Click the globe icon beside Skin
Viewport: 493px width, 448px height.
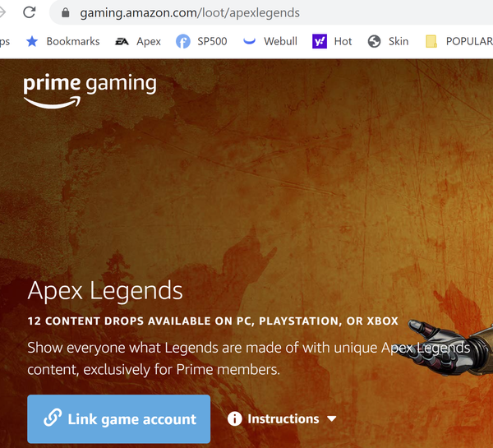(x=374, y=41)
